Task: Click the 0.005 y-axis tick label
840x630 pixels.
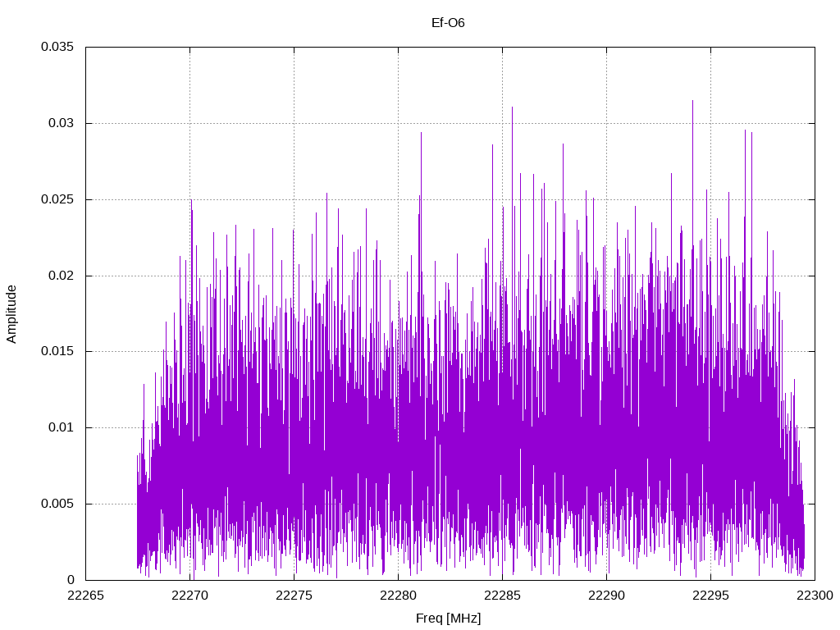Action: 57,504
